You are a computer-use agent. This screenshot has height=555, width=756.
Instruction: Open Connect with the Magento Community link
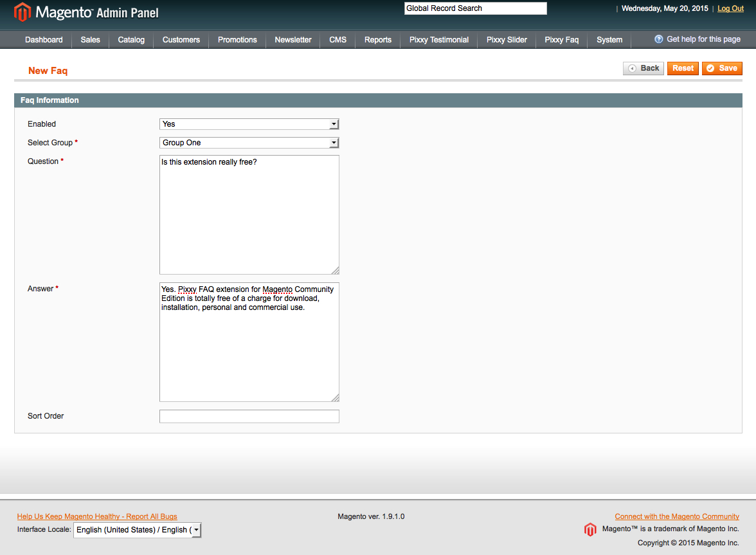pyautogui.click(x=677, y=516)
